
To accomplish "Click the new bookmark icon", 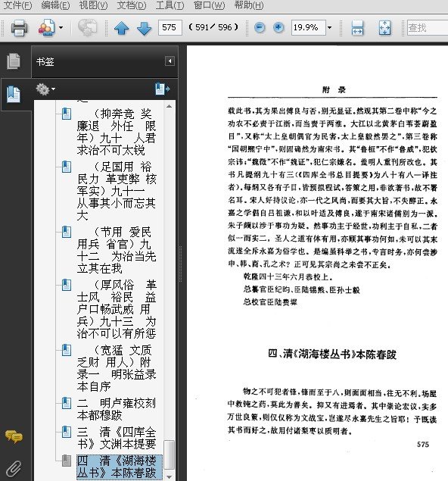I will [x=162, y=89].
